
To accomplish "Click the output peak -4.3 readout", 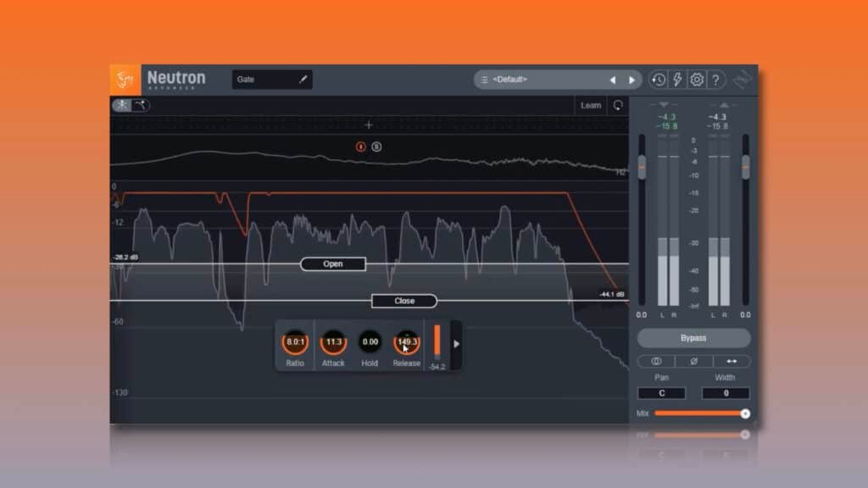I will point(717,117).
